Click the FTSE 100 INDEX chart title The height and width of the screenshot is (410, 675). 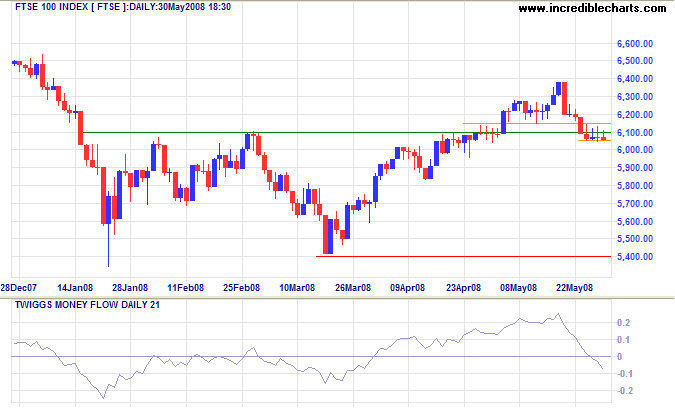(x=123, y=7)
